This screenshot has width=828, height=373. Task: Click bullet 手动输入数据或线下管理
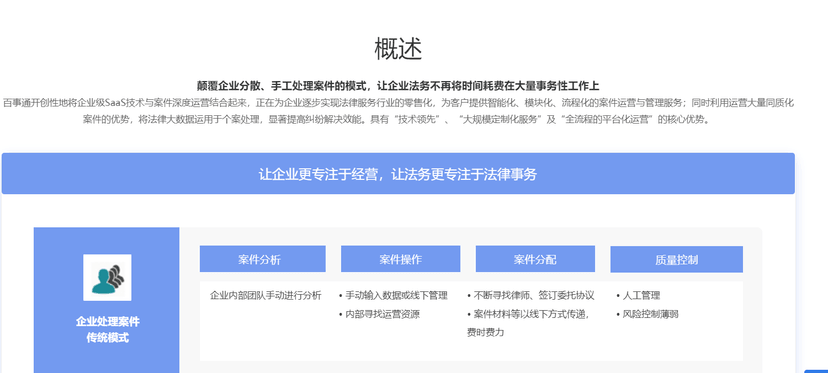coord(393,295)
